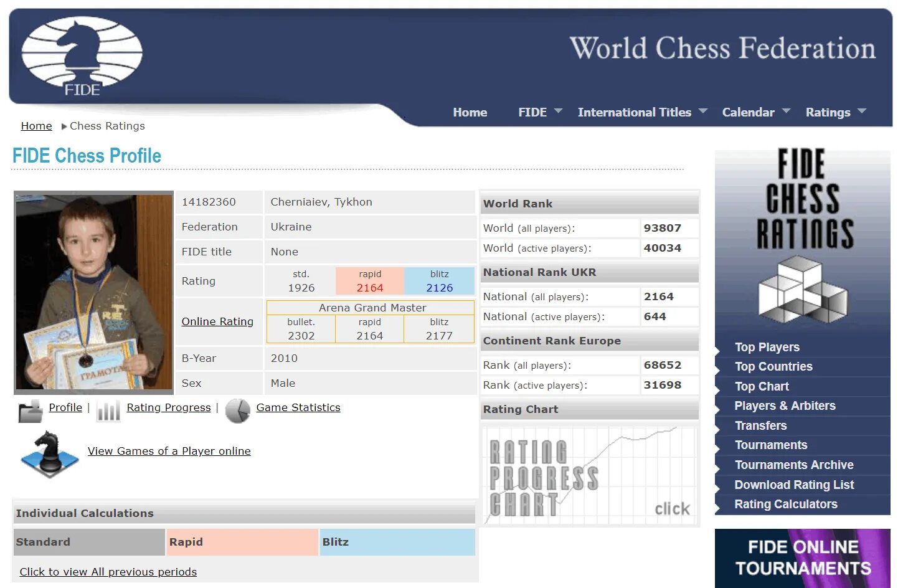Click the Home breadcrumb link
Viewport: 903px width, 588px height.
[37, 126]
